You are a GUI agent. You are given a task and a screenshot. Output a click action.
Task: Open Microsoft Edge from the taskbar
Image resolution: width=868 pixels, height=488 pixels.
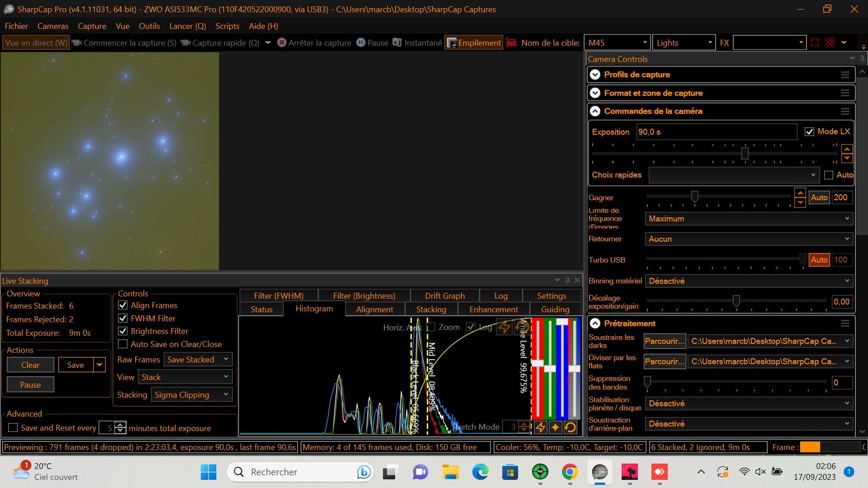click(480, 472)
